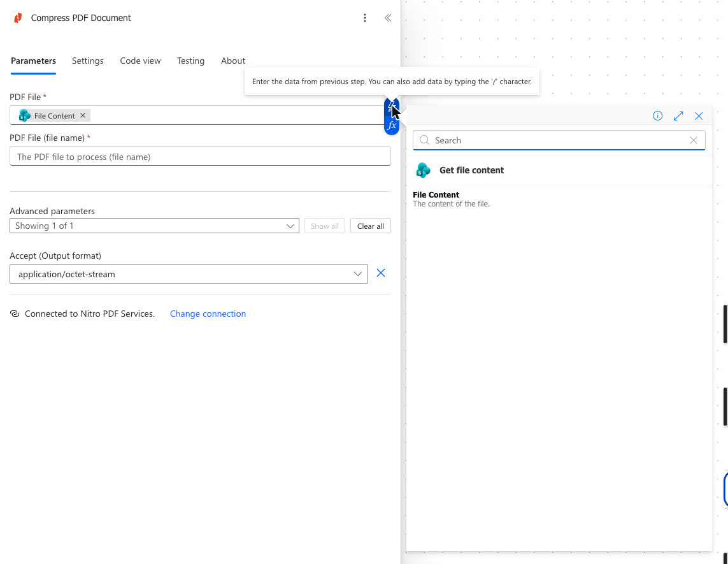Viewport: 728px width, 564px height.
Task: Remove the File Content token
Action: pyautogui.click(x=83, y=115)
